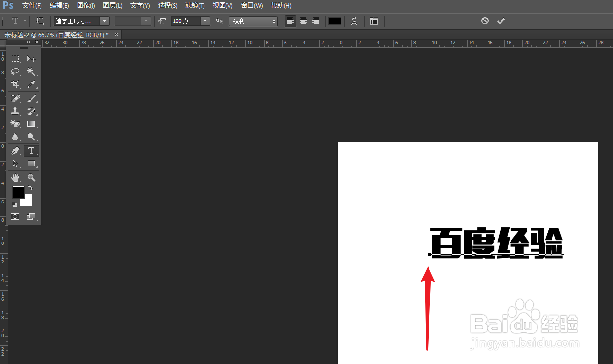This screenshot has height=364, width=613.
Task: Open the 窗口(W) menu
Action: (252, 6)
